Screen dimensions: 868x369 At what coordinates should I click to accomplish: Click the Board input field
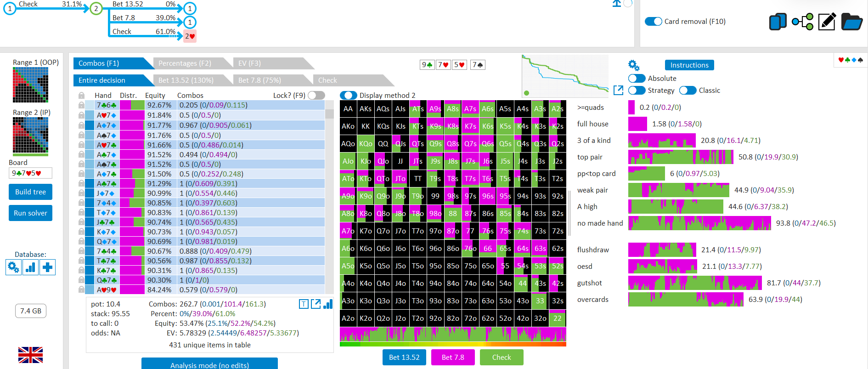30,173
